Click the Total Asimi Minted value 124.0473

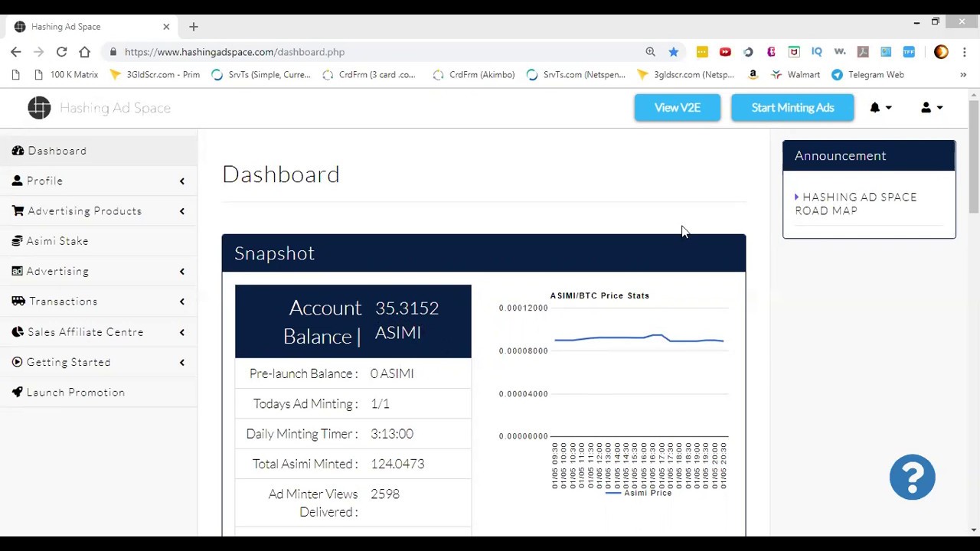click(x=397, y=464)
